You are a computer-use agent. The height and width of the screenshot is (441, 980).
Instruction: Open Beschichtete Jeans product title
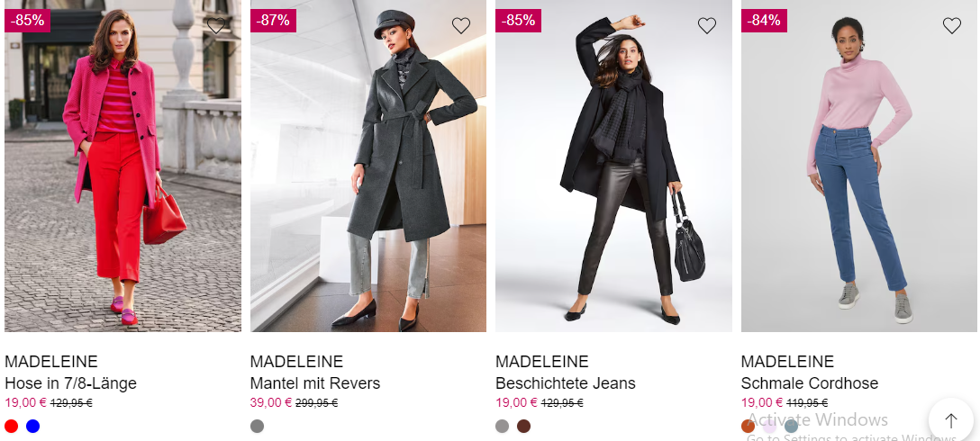pyautogui.click(x=566, y=382)
